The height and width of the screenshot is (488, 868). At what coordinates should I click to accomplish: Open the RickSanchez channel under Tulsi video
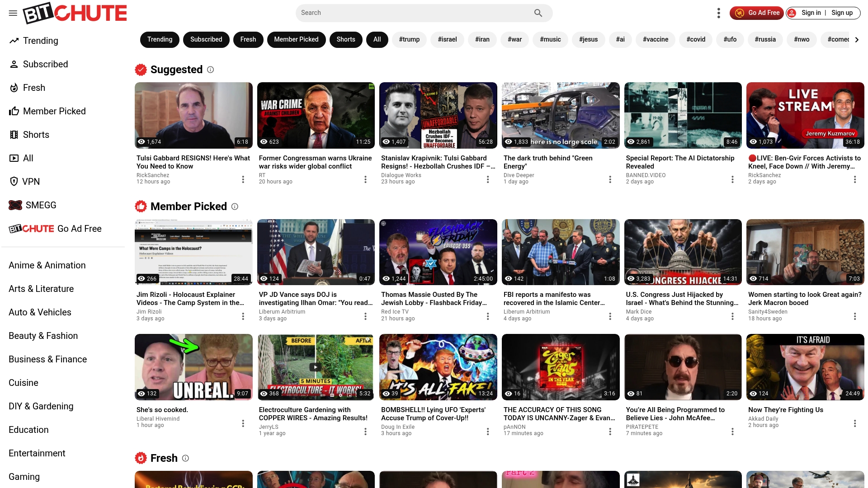[153, 175]
